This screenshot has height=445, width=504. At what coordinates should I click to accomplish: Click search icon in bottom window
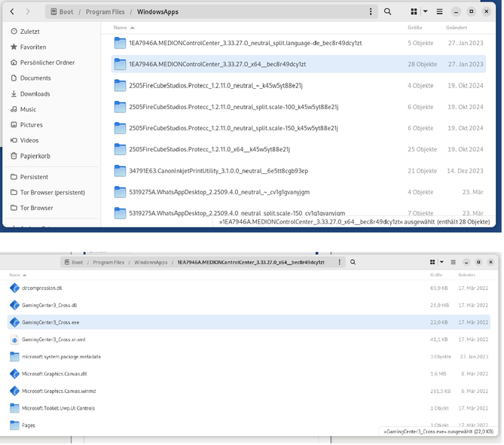(x=353, y=262)
